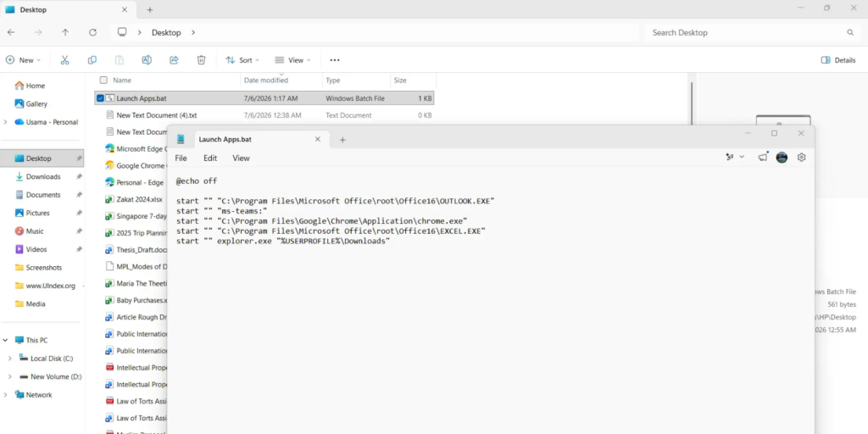The width and height of the screenshot is (868, 434).
Task: Open the See more ellipsis menu
Action: pos(335,60)
